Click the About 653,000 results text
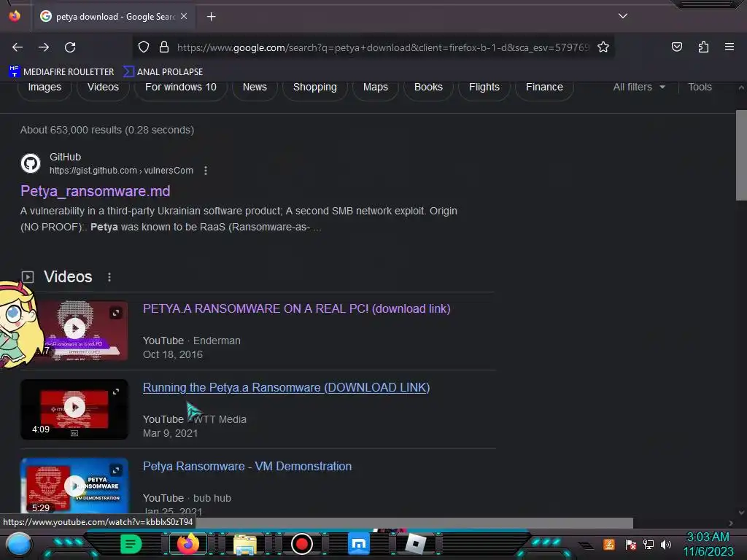The height and width of the screenshot is (560, 747). (x=107, y=130)
